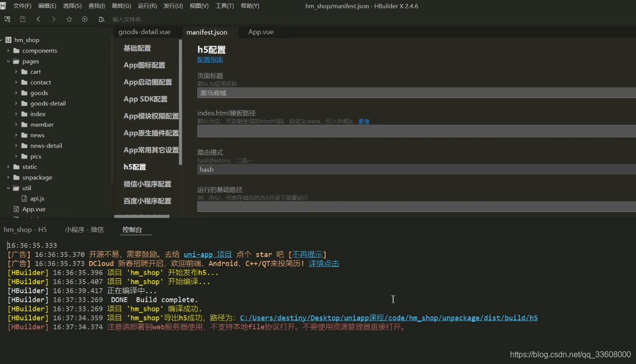
Task: Click the api.js file icon
Action: pos(24,199)
